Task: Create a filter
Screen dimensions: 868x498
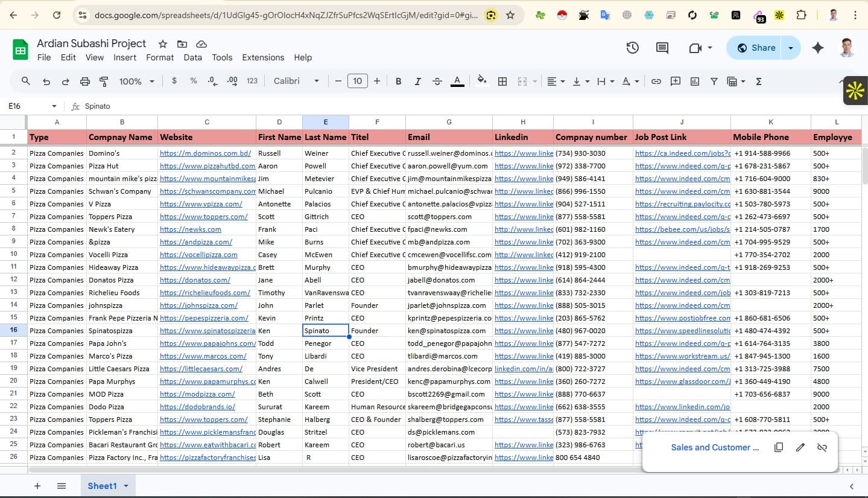Action: (714, 81)
